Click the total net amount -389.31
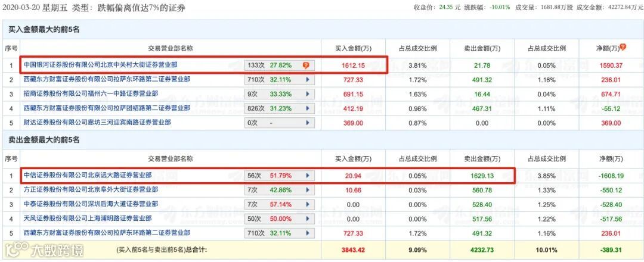This screenshot has height=262, width=644. (611, 249)
